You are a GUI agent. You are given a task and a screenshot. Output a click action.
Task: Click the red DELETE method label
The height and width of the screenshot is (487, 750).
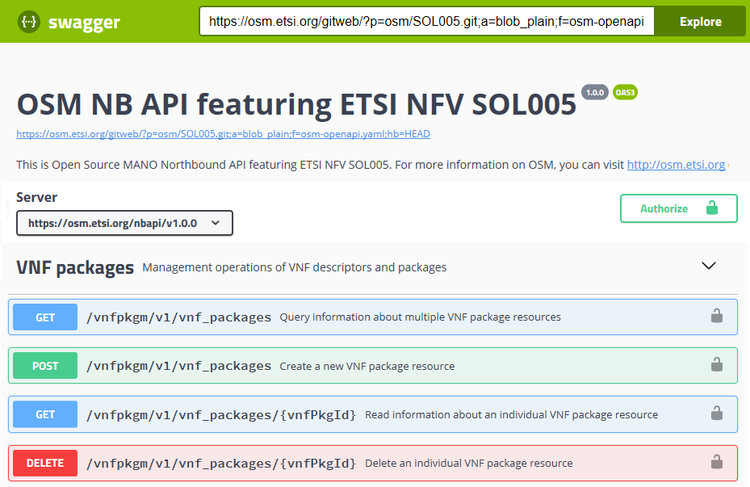coord(45,463)
